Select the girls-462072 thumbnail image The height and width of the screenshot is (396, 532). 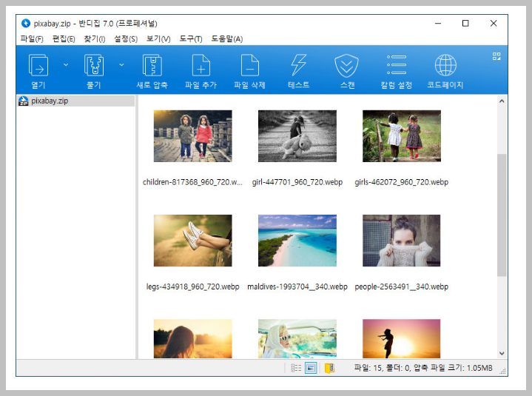402,136
